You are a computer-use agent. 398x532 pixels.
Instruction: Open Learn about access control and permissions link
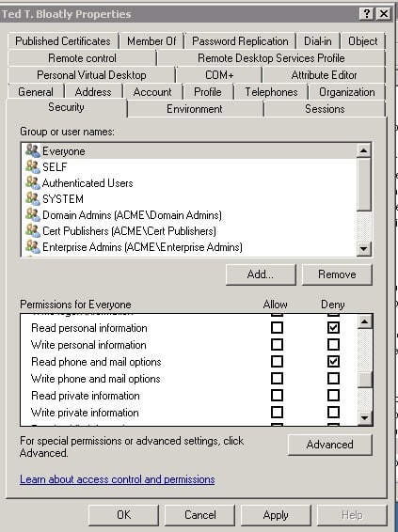[x=118, y=479]
